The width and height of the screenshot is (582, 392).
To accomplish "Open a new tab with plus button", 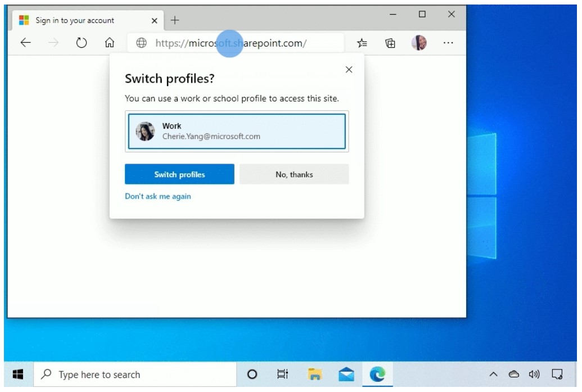I will 175,20.
